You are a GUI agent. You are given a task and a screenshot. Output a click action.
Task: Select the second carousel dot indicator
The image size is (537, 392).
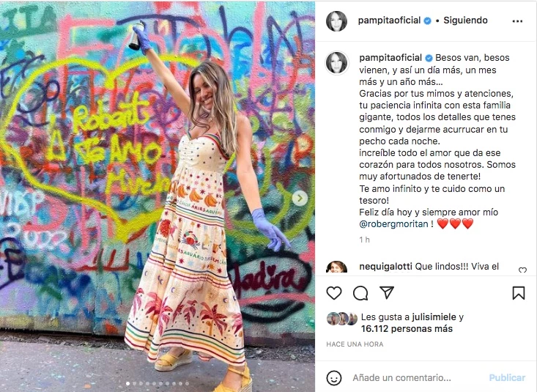(x=134, y=383)
